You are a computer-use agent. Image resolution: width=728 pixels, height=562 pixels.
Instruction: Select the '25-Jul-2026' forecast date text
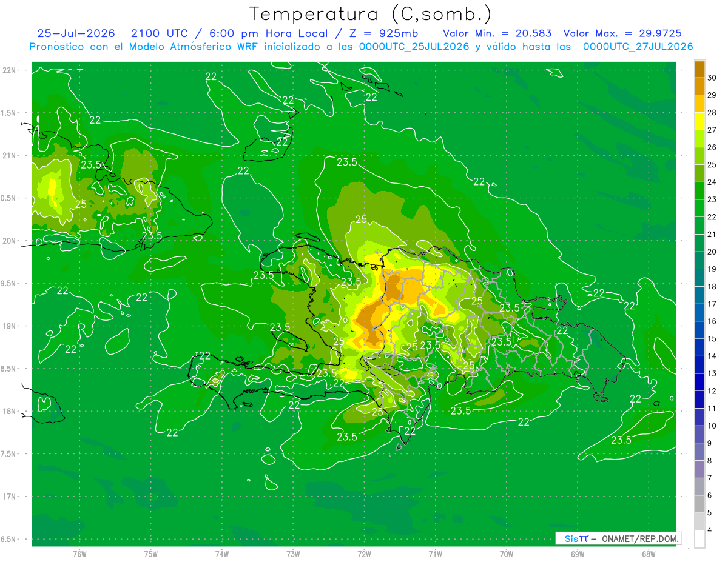pos(76,33)
